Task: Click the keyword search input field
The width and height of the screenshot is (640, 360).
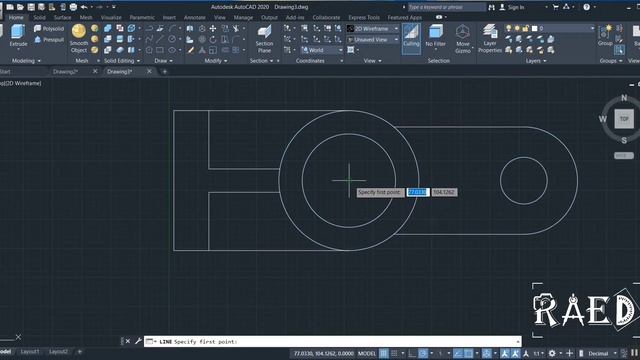Action: pos(447,7)
